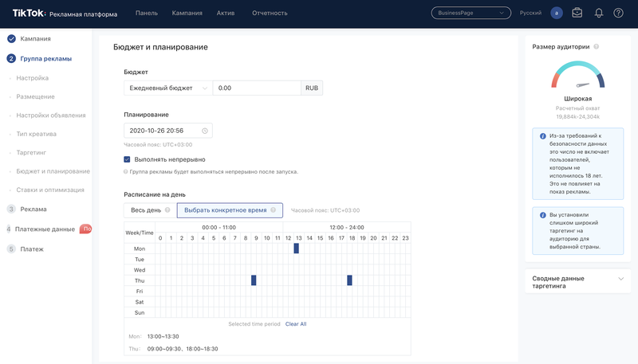
Task: Open the help question mark icon
Action: [x=618, y=13]
